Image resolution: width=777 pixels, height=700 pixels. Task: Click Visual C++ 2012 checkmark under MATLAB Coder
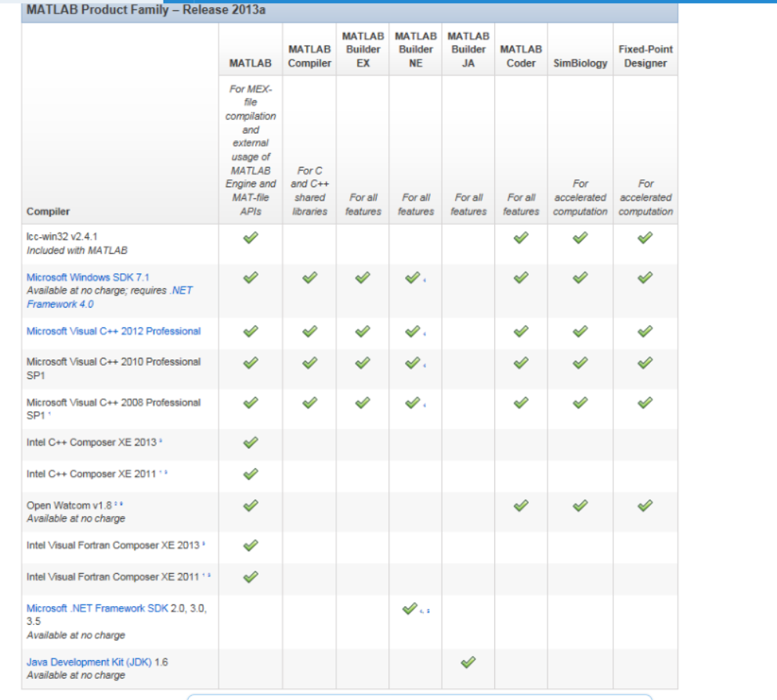(521, 331)
